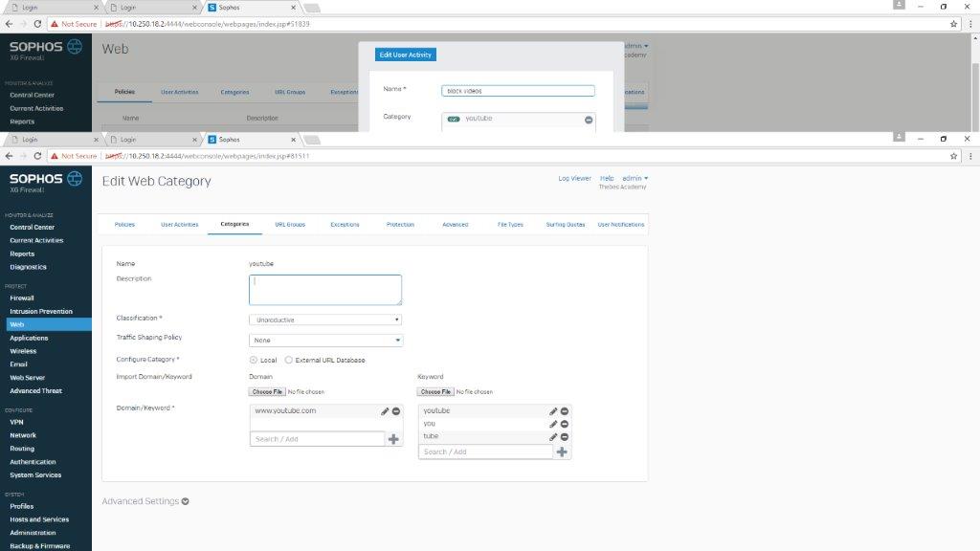Open User Notifications tab
This screenshot has height=551, width=980.
click(x=620, y=224)
